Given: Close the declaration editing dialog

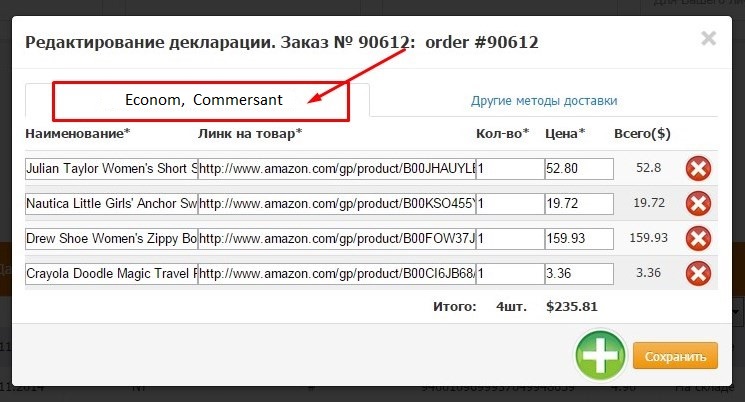Looking at the screenshot, I should click(x=708, y=39).
